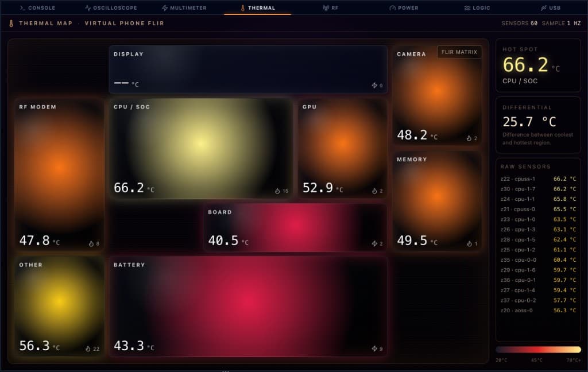Select the Display thermal region card
Image resolution: width=588 pixels, height=372 pixels.
248,69
